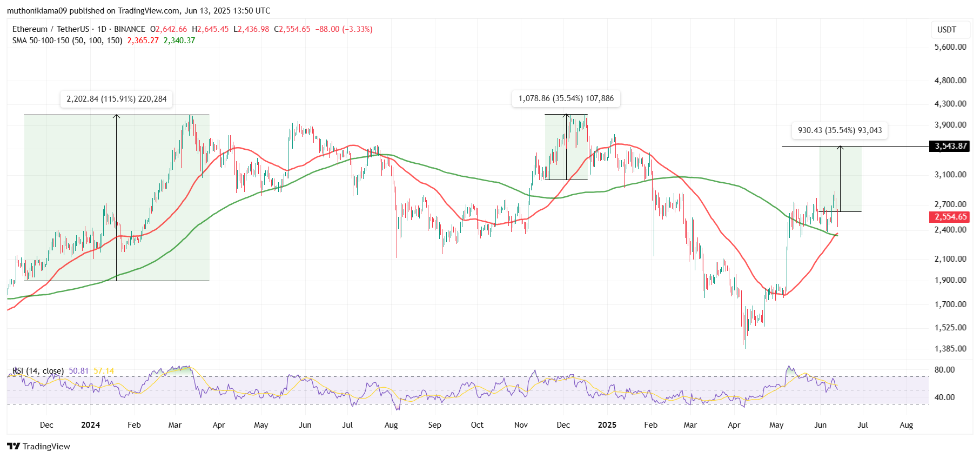Click the Aug label at far right of time axis
Viewport: 980px width, 458px height.
[906, 425]
